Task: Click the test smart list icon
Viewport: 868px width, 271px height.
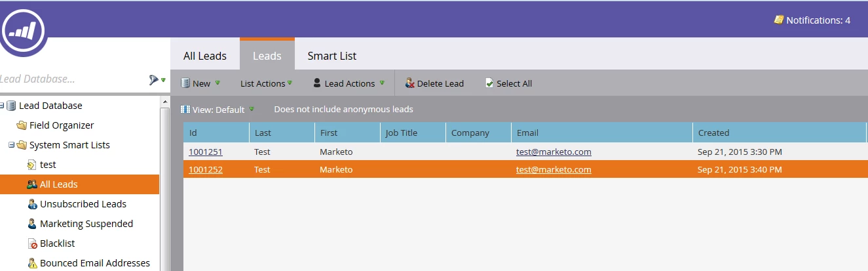Action: 32,165
